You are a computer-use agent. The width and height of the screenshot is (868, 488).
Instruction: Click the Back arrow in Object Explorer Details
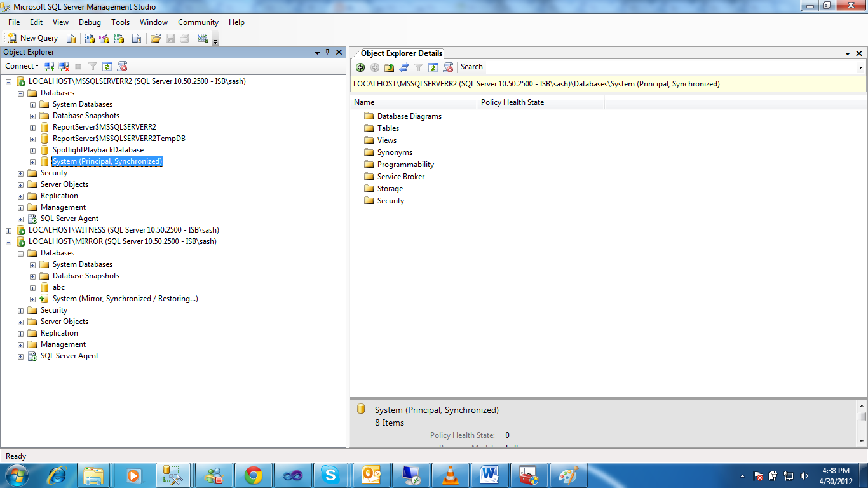[361, 67]
